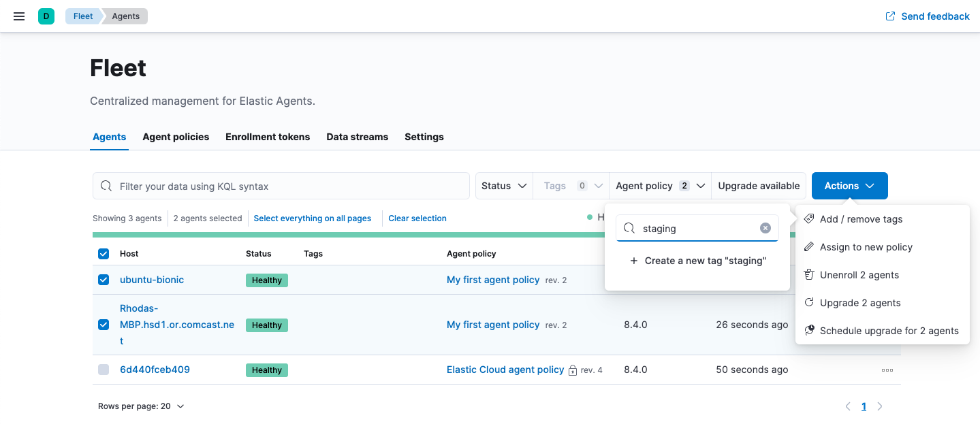Click the green D space avatar
Screen dimensions: 980x424
click(46, 16)
